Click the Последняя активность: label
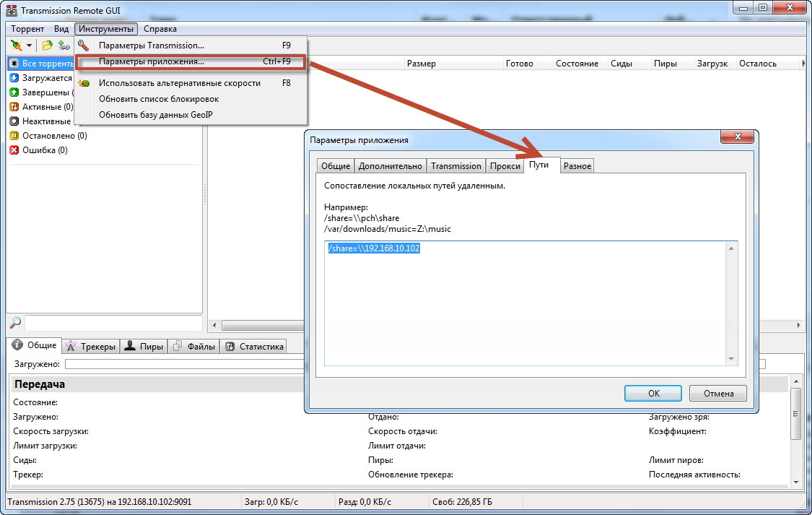The image size is (812, 515). 694,475
